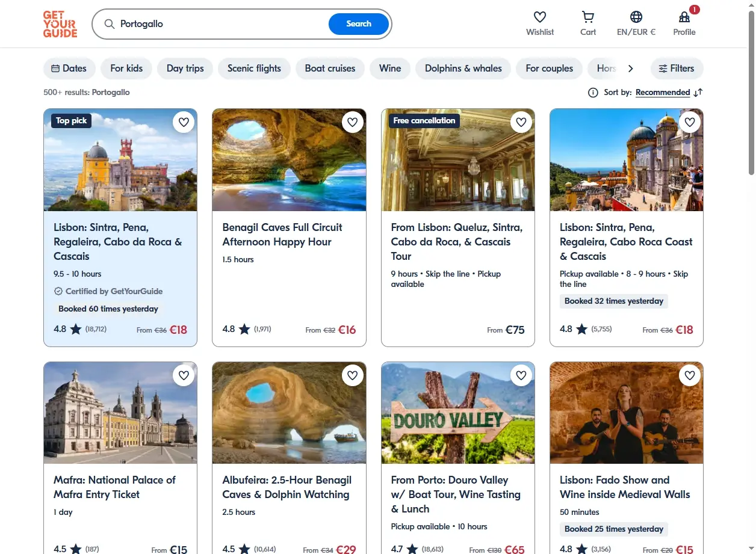Screen dimensions: 756x554
Task: Click 'Certified by GetYourGuide' label
Action: (108, 291)
